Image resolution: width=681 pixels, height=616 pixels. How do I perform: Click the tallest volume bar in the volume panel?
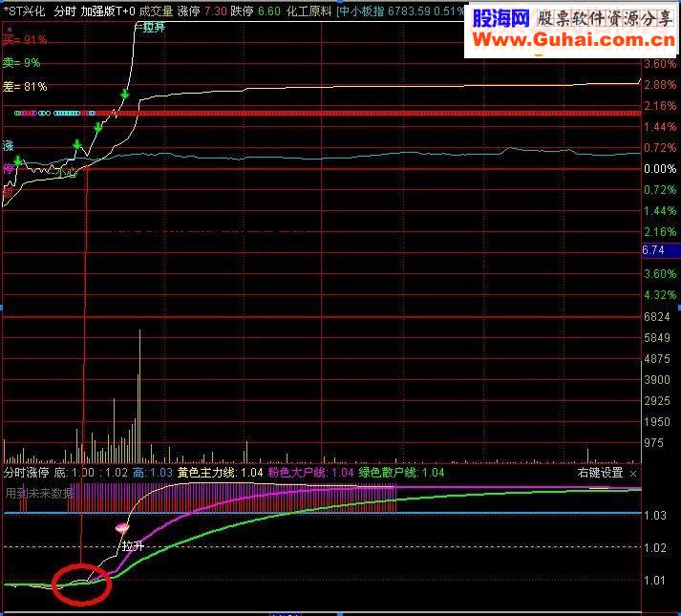139,395
